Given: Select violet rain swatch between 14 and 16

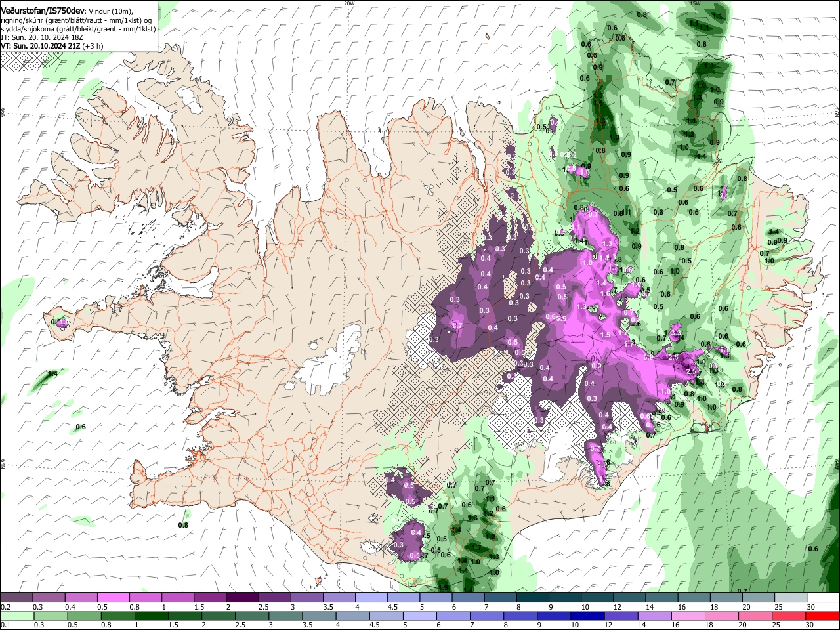Looking at the screenshot, I should [x=655, y=616].
